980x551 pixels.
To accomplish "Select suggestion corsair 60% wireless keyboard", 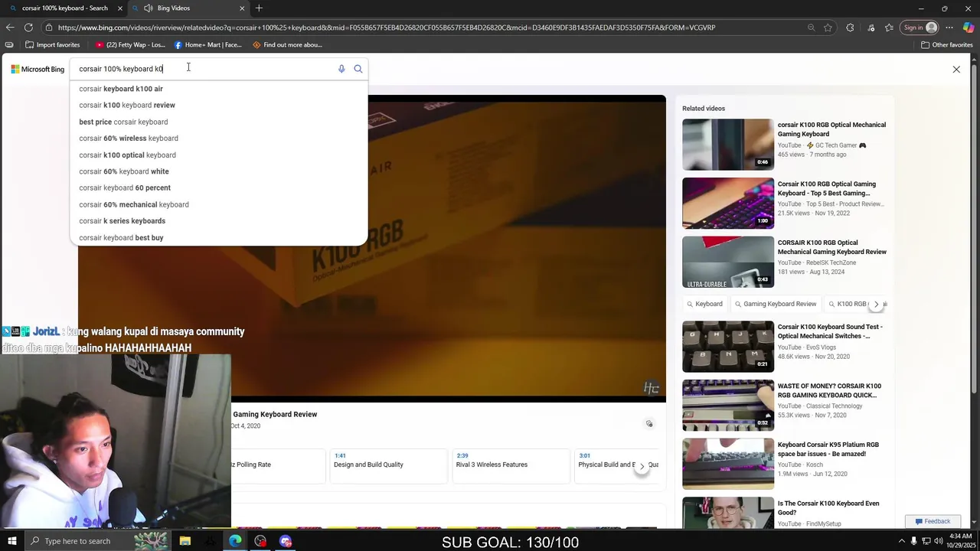I will tap(218, 139).
